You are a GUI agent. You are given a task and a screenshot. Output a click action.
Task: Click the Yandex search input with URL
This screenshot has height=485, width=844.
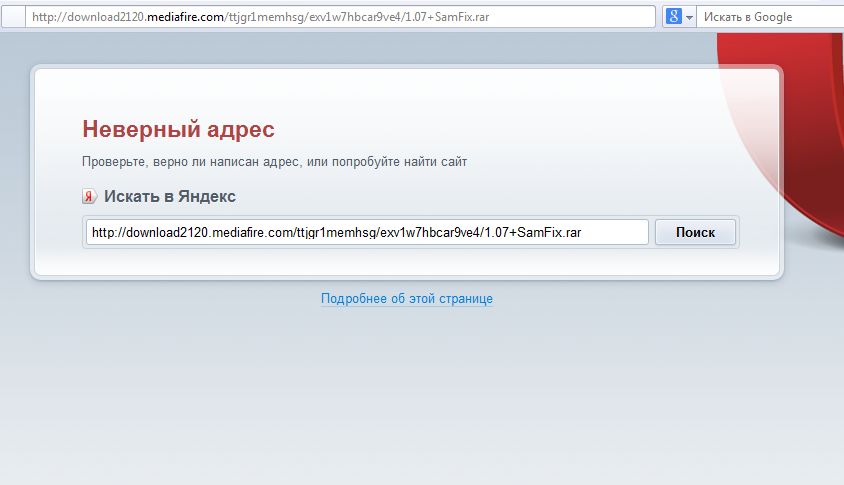pos(367,233)
